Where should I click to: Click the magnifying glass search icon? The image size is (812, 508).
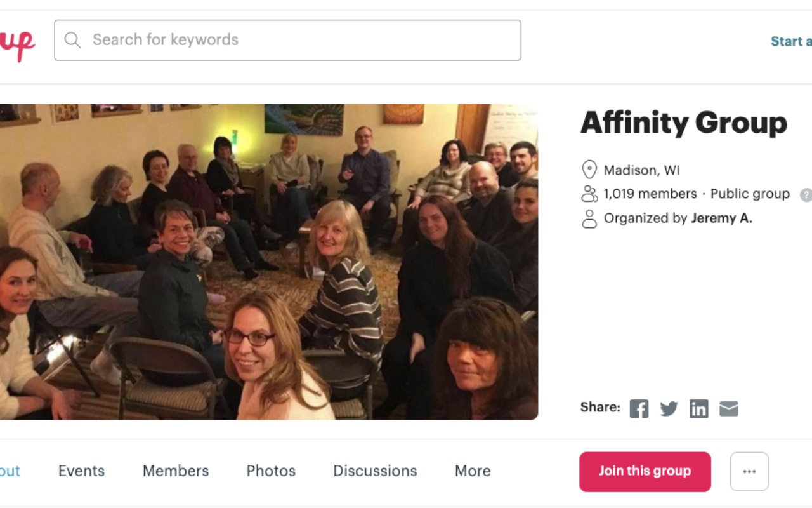(x=73, y=40)
